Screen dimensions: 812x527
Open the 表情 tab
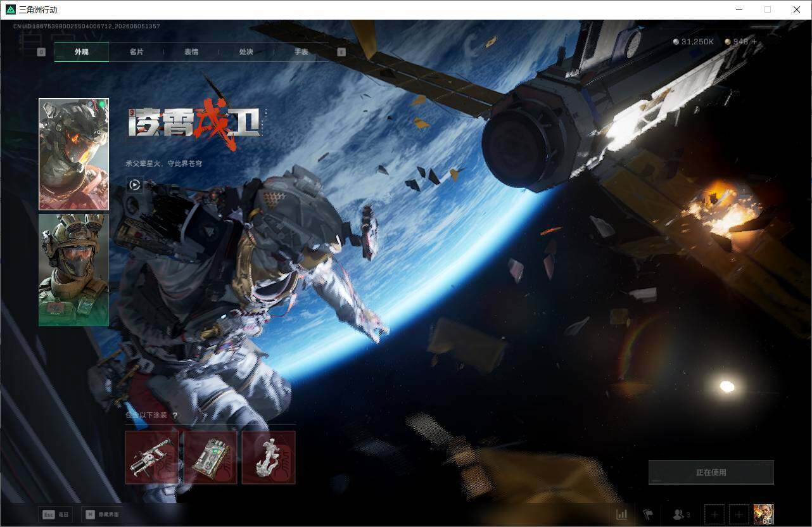pos(191,52)
